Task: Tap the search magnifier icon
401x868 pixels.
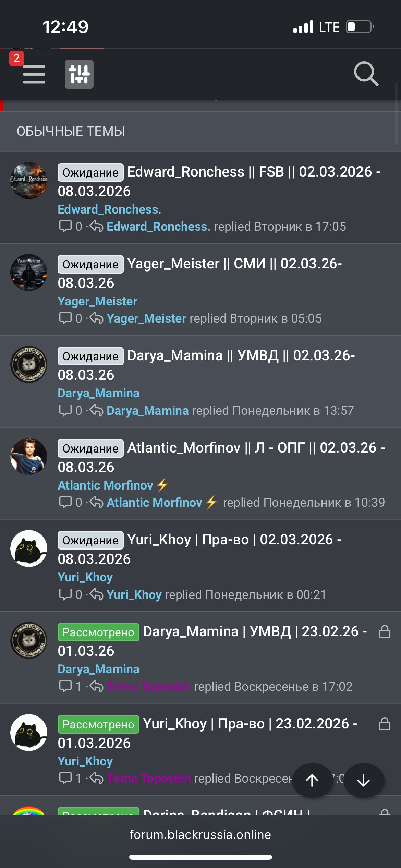Action: [366, 74]
